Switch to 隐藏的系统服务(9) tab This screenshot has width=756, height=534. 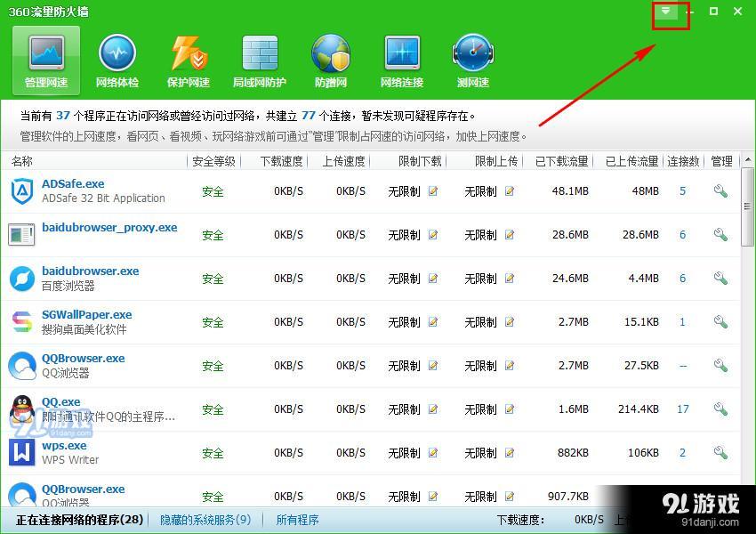tap(205, 520)
